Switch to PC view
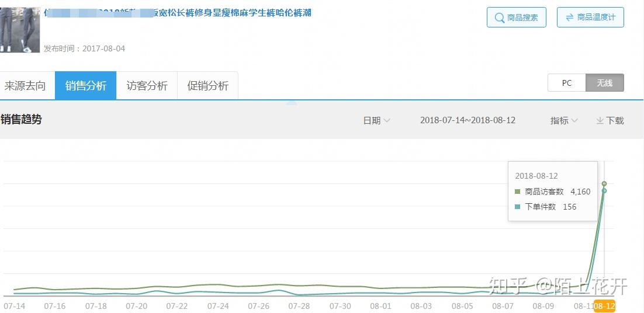This screenshot has width=644, height=313. click(x=566, y=83)
